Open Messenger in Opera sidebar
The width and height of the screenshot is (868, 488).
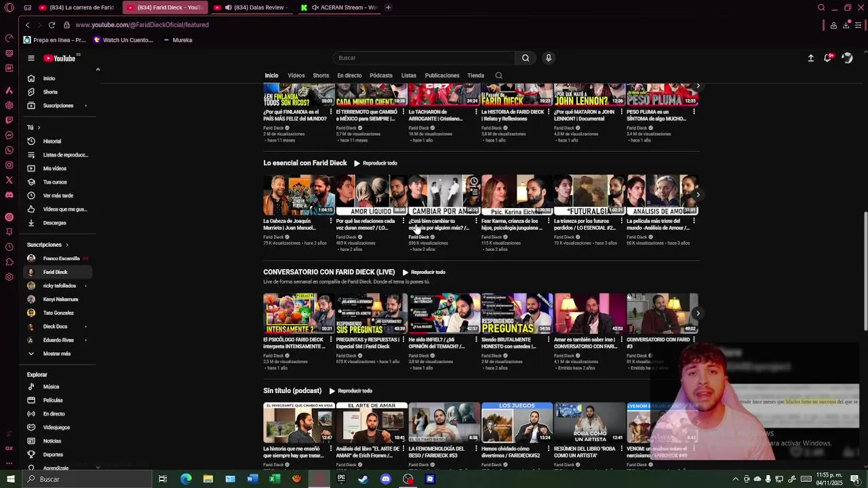point(9,135)
